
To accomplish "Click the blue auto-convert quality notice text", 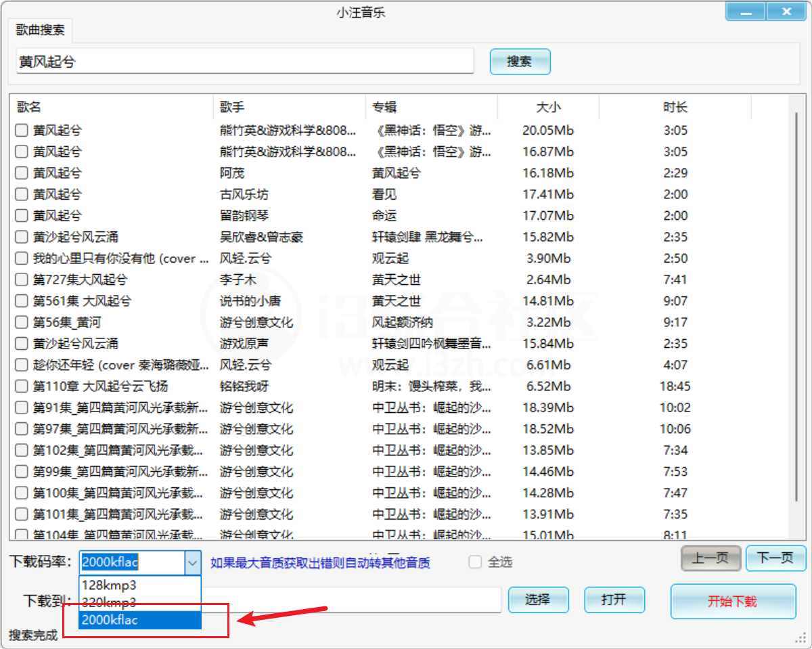I will (x=320, y=562).
